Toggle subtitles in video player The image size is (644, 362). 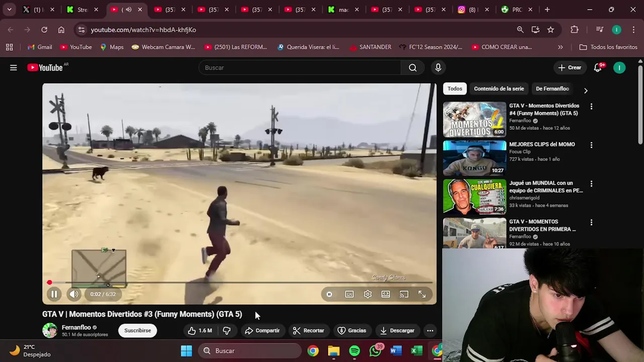tap(349, 294)
